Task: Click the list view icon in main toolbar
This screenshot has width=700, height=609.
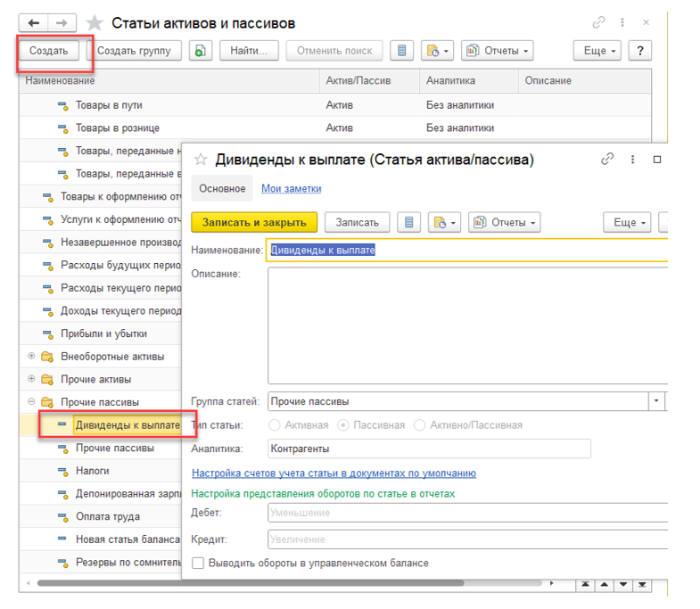Action: click(x=403, y=51)
